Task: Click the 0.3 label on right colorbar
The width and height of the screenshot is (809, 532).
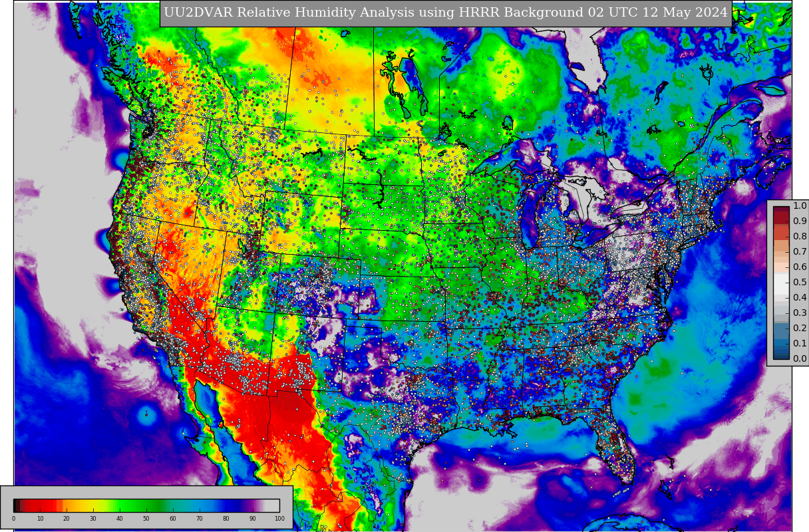Action: pos(800,313)
